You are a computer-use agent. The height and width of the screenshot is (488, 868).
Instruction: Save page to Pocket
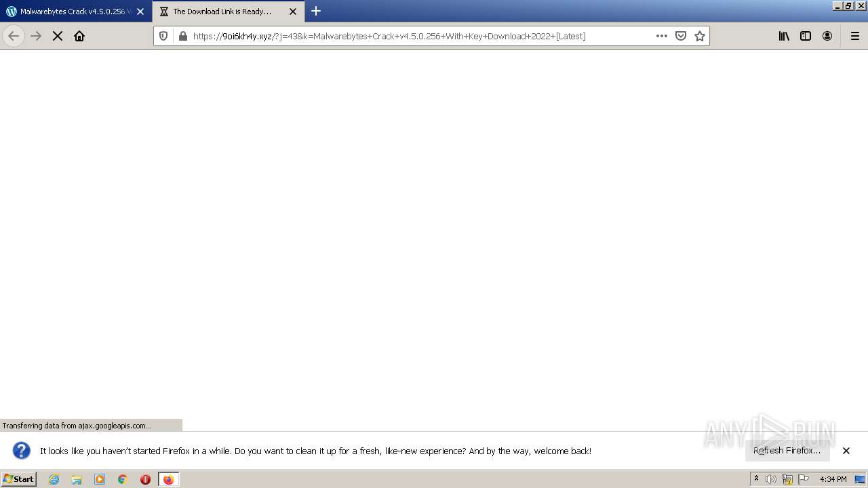tap(681, 36)
